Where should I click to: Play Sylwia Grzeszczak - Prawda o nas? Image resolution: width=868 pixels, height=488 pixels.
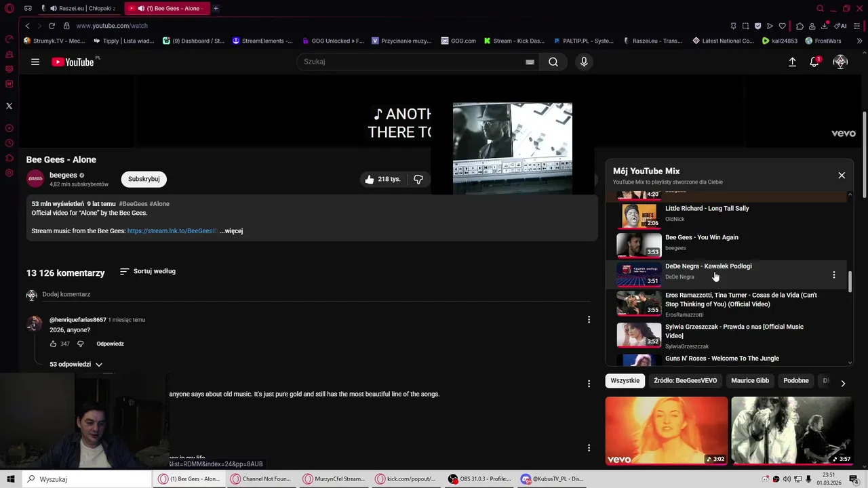click(x=734, y=331)
